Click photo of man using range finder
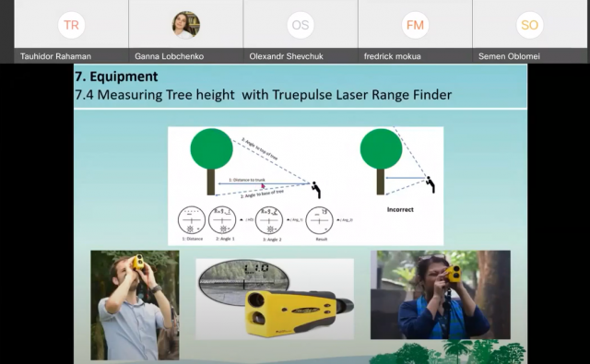Viewport: 590px width, 364px height. click(135, 305)
